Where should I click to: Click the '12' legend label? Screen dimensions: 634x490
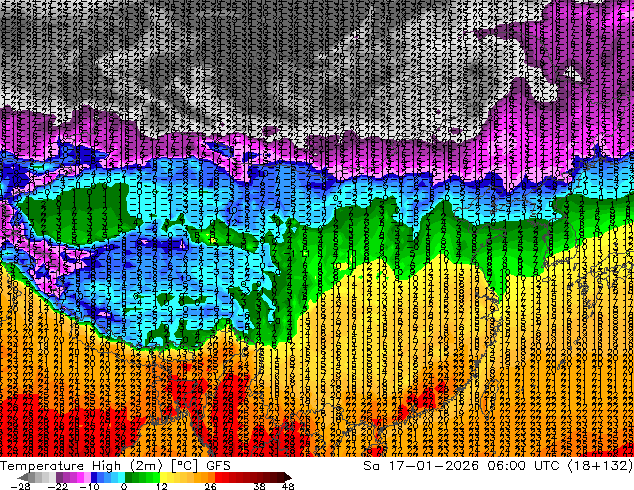(x=162, y=486)
